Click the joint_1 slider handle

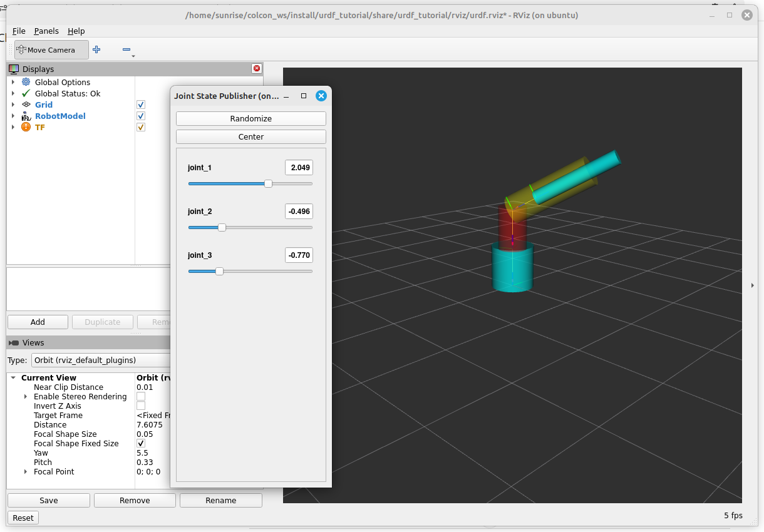coord(268,184)
